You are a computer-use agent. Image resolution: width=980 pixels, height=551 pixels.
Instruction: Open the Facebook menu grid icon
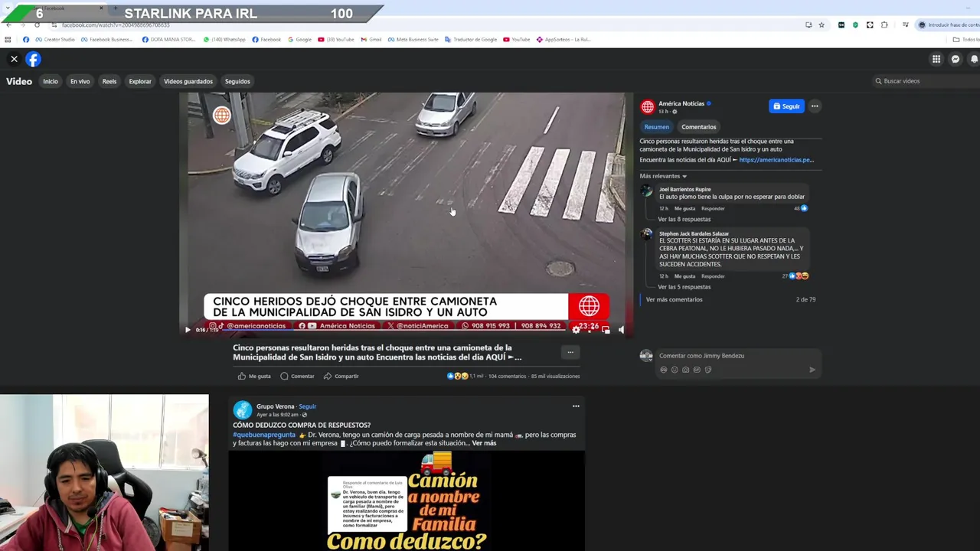(x=936, y=59)
